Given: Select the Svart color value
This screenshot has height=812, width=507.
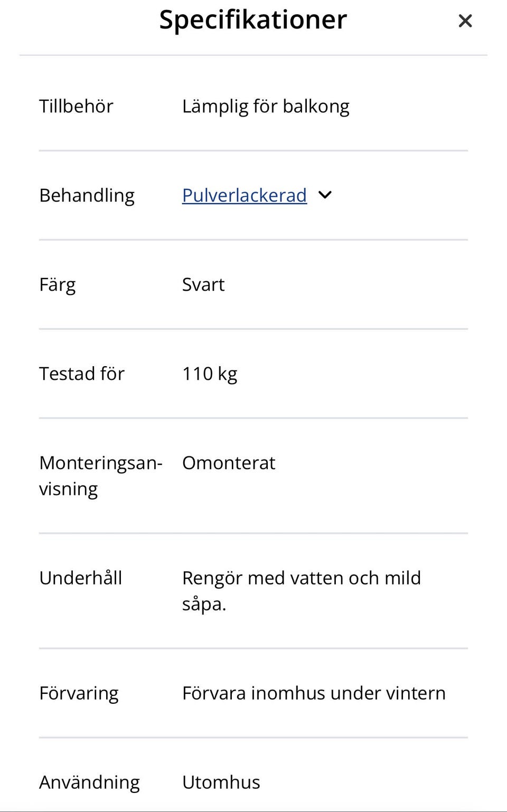Looking at the screenshot, I should click(x=203, y=284).
